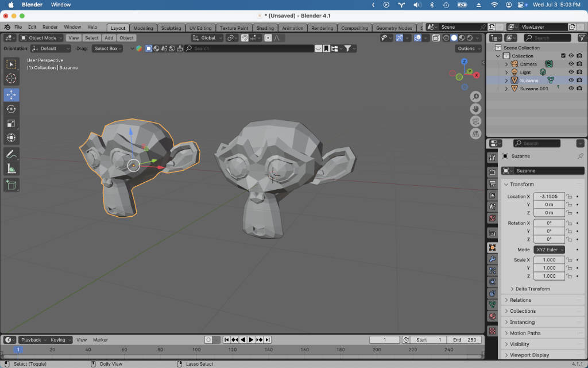
Task: Open the Object Mode dropdown
Action: click(41, 38)
